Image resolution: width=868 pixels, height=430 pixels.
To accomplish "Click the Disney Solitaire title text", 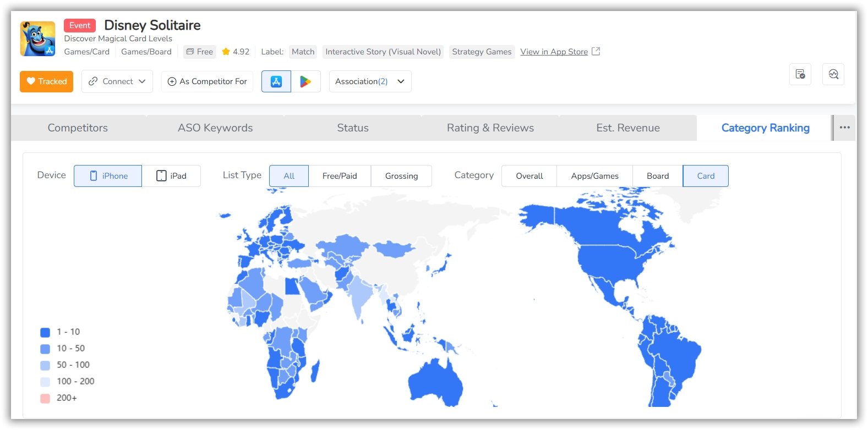I will click(152, 25).
